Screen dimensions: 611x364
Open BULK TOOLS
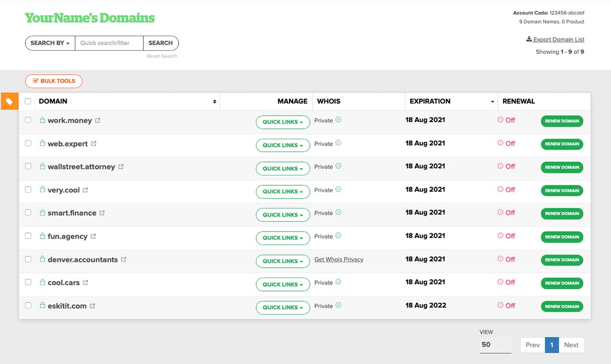54,81
